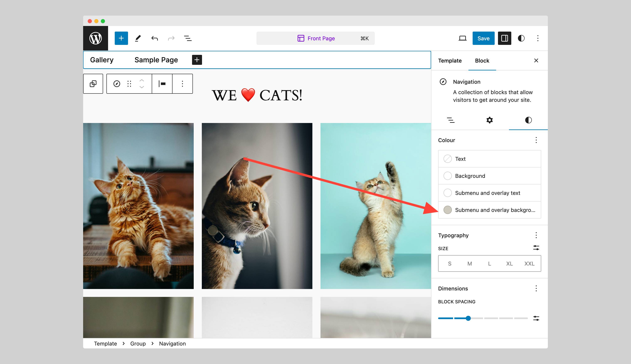This screenshot has width=631, height=364.
Task: Switch to the Block tab
Action: click(482, 60)
